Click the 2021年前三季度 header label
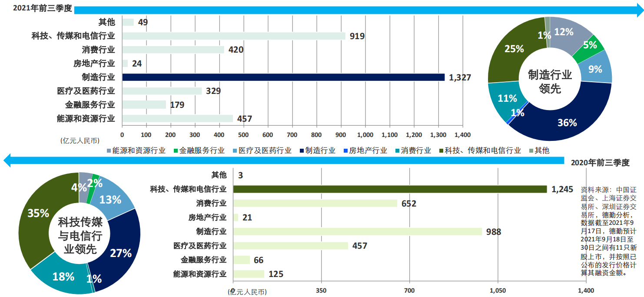This screenshot has width=644, height=297. coord(43,8)
